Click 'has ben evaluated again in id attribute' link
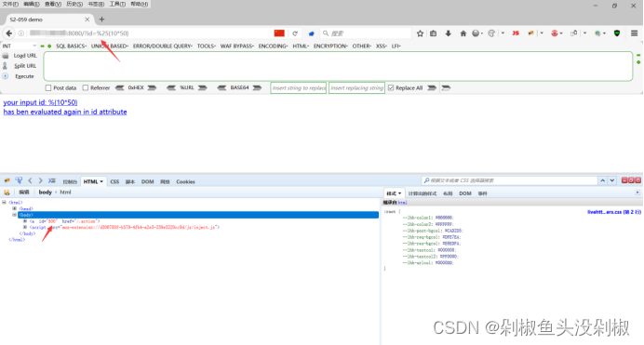Screen dimensions: 644x345 (65, 112)
